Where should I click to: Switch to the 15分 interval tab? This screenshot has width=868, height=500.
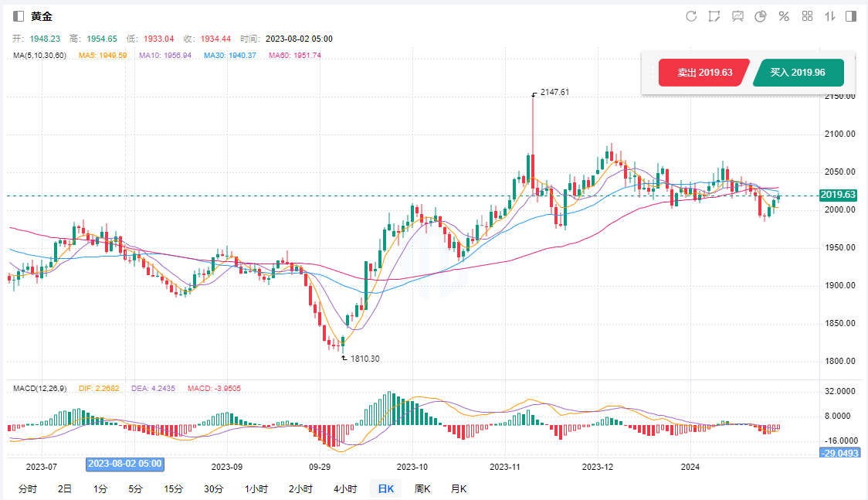pyautogui.click(x=173, y=488)
